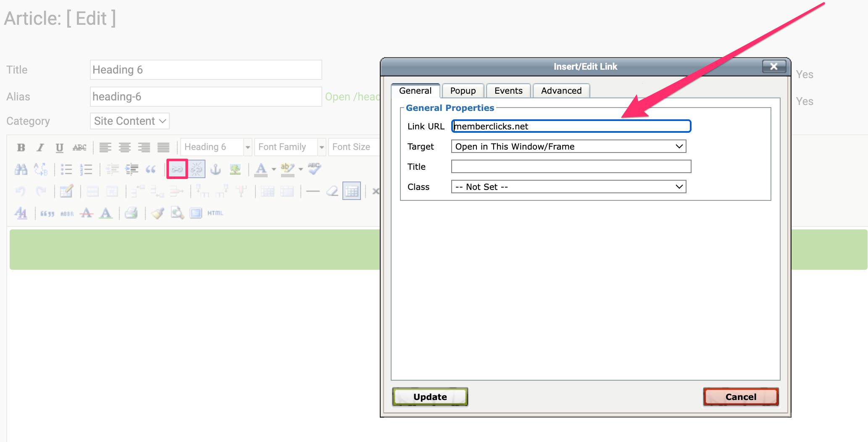This screenshot has height=442, width=868.
Task: Toggle italic formatting in editor toolbar
Action: click(40, 147)
